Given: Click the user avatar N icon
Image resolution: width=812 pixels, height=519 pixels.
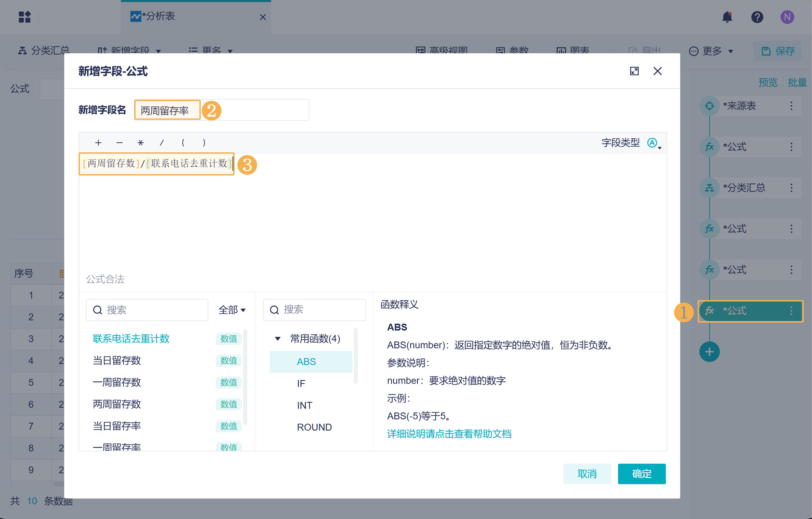Looking at the screenshot, I should [x=787, y=17].
